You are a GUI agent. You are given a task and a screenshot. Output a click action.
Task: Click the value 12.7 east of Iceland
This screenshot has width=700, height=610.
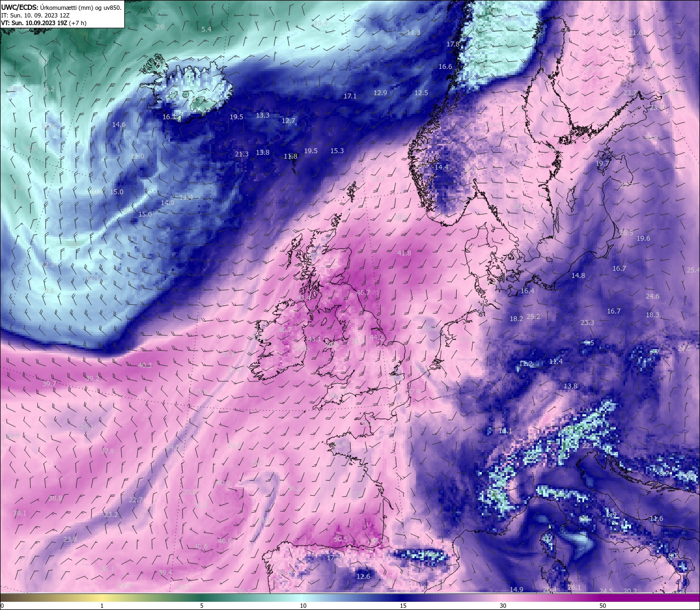[288, 121]
